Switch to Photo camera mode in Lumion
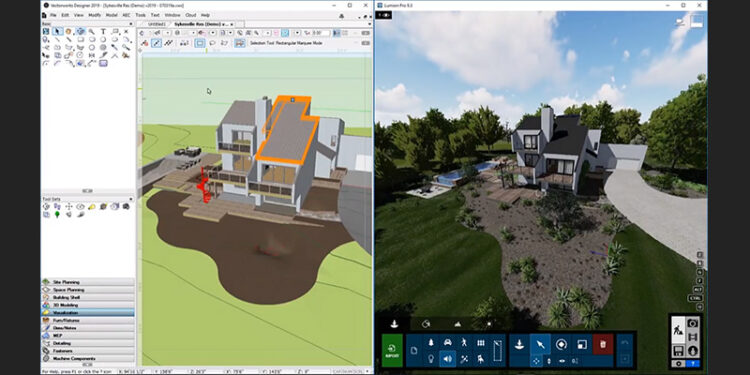 pos(692,323)
